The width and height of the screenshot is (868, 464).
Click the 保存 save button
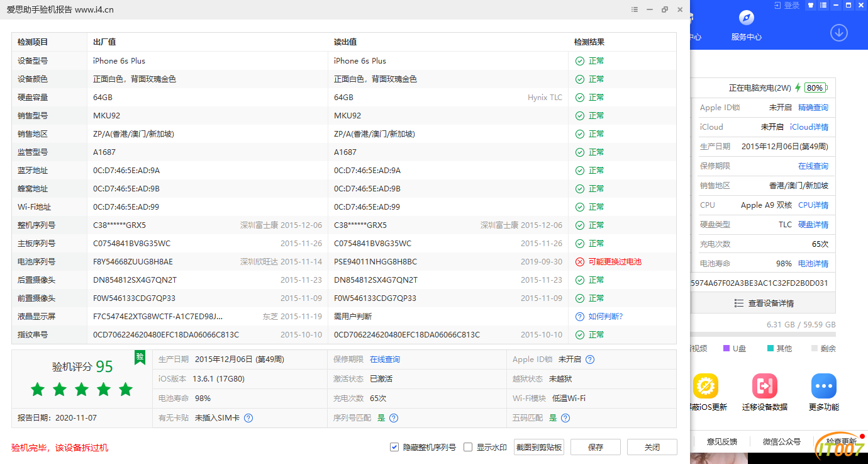pos(595,446)
